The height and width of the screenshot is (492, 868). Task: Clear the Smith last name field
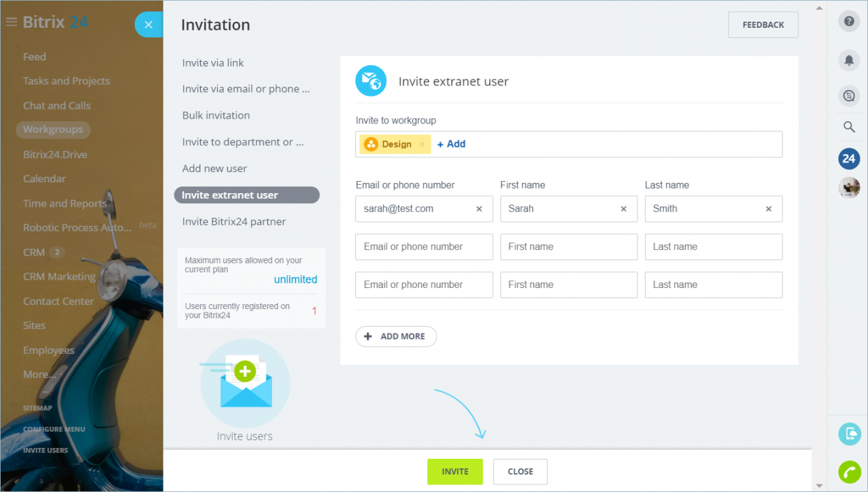click(x=768, y=209)
